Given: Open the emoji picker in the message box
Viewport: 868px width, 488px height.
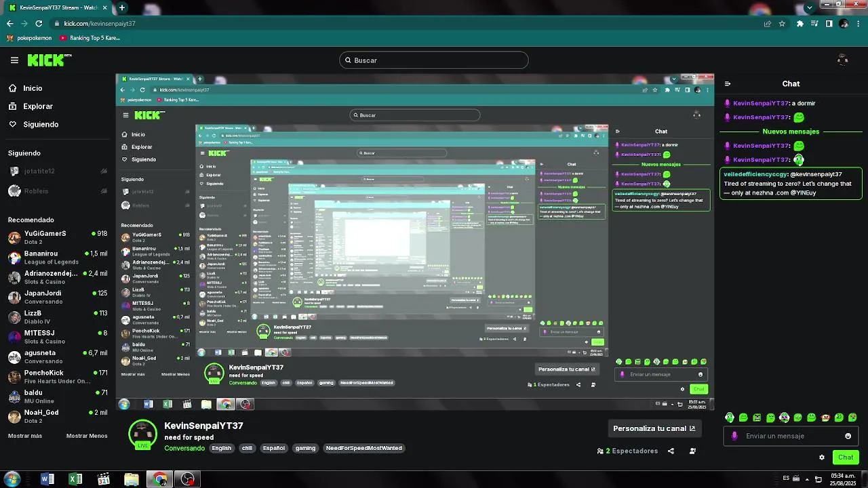Looking at the screenshot, I should pyautogui.click(x=848, y=436).
